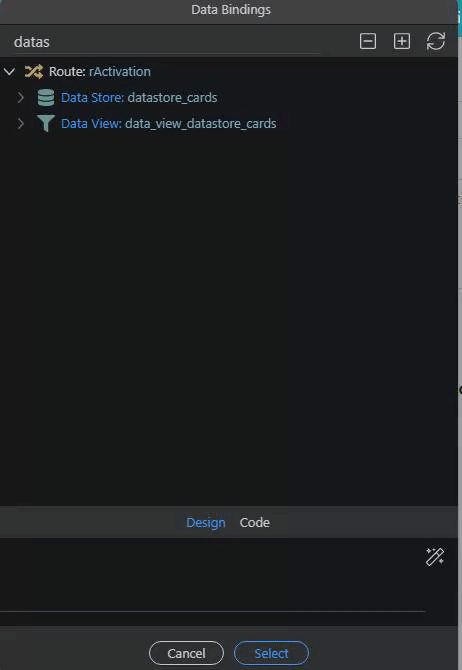Click the Route shuffle arrows icon
462x670 pixels.
coord(34,71)
